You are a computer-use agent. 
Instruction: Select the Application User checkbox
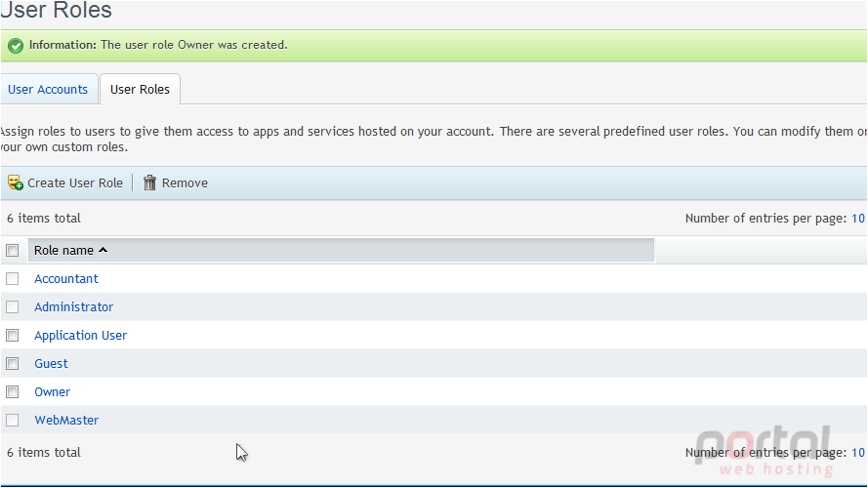point(12,336)
